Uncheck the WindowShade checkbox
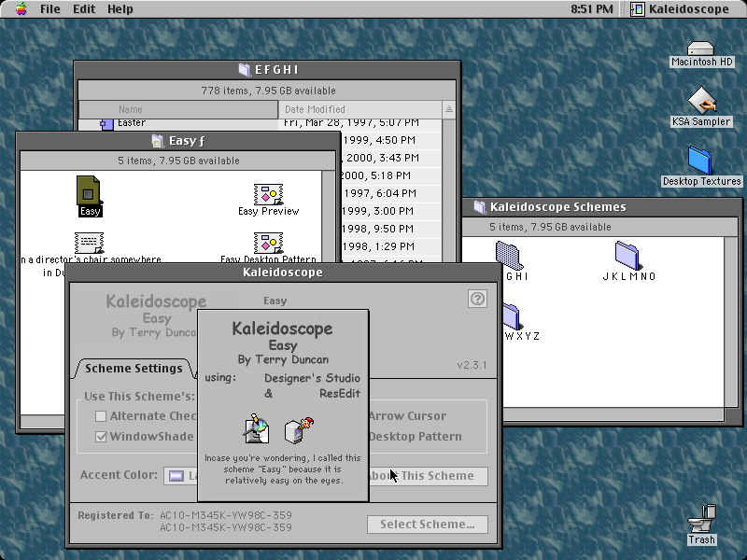 (101, 437)
